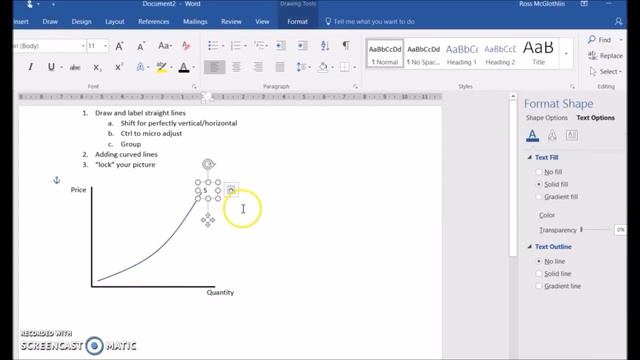This screenshot has width=640, height=360.
Task: Align text right
Action: [258, 67]
